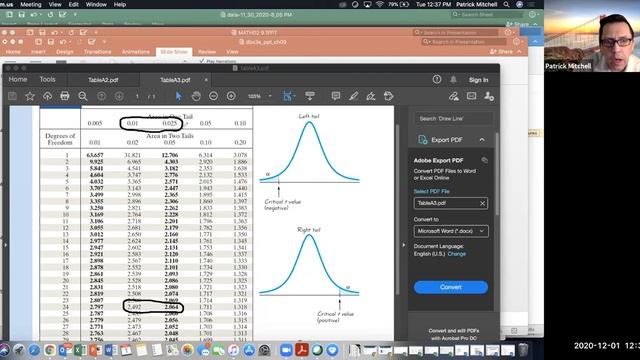Open Acrobat help question mark icon
The image size is (640, 360).
click(437, 80)
